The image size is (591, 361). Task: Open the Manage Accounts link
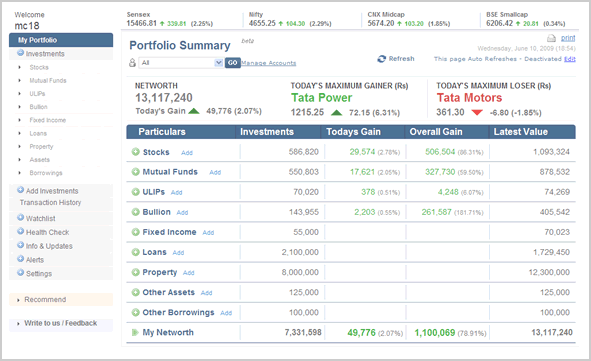point(269,63)
